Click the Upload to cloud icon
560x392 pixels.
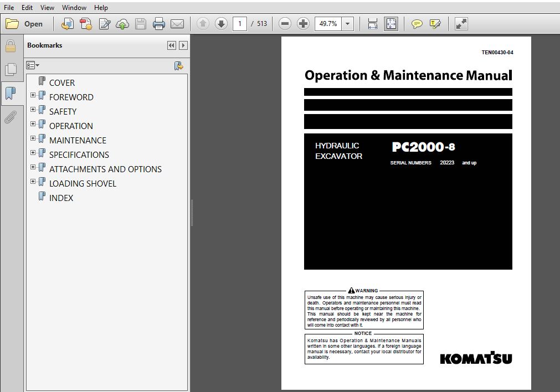coord(122,24)
